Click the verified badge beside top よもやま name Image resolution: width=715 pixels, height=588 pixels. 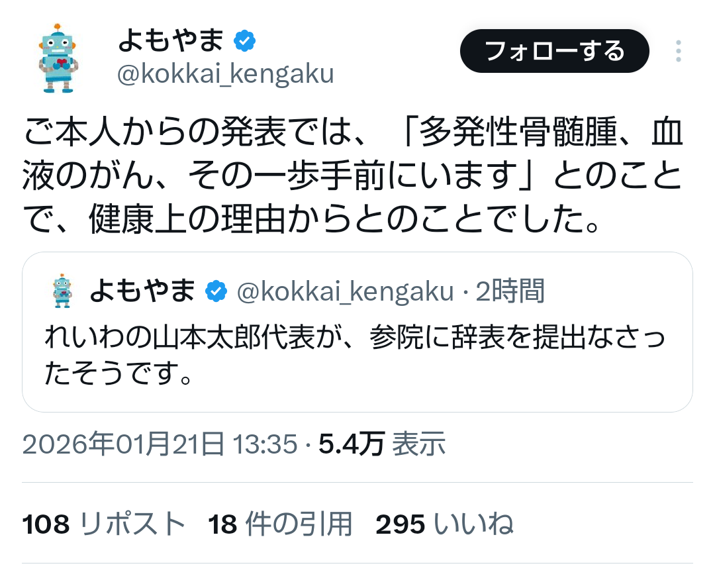click(245, 42)
